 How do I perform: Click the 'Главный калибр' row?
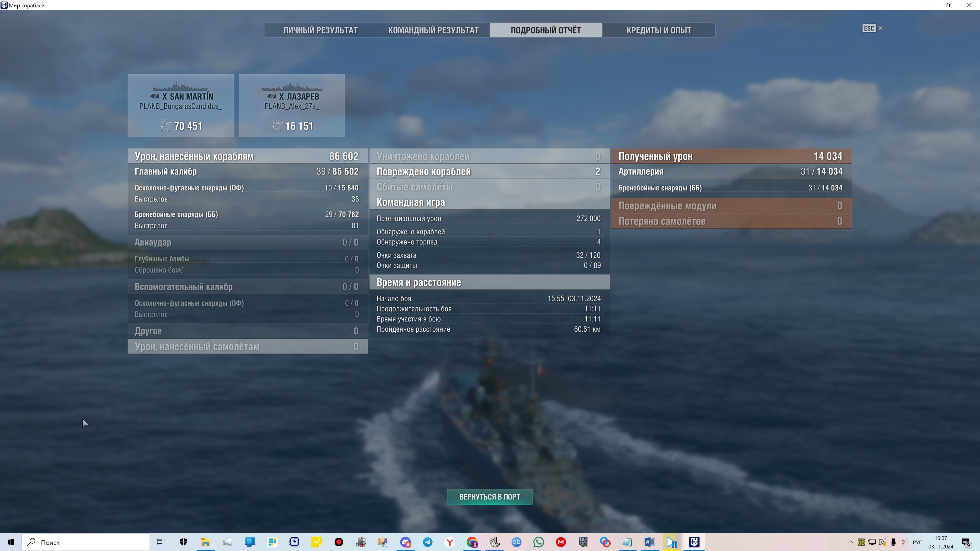(x=248, y=171)
